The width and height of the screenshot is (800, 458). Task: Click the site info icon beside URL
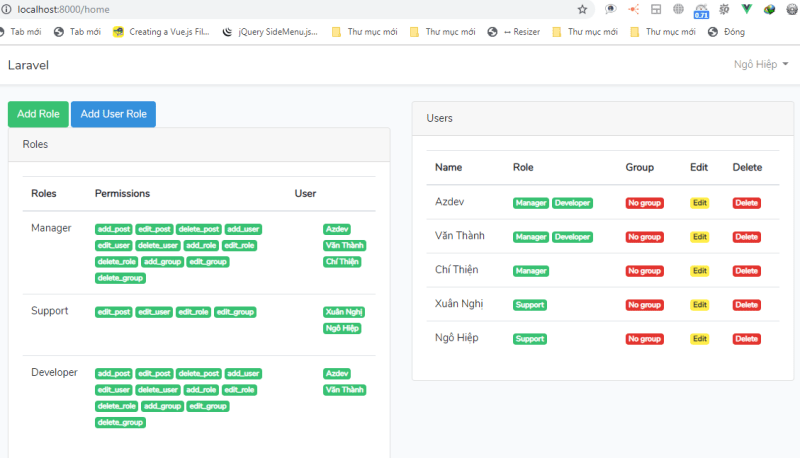tap(6, 9)
